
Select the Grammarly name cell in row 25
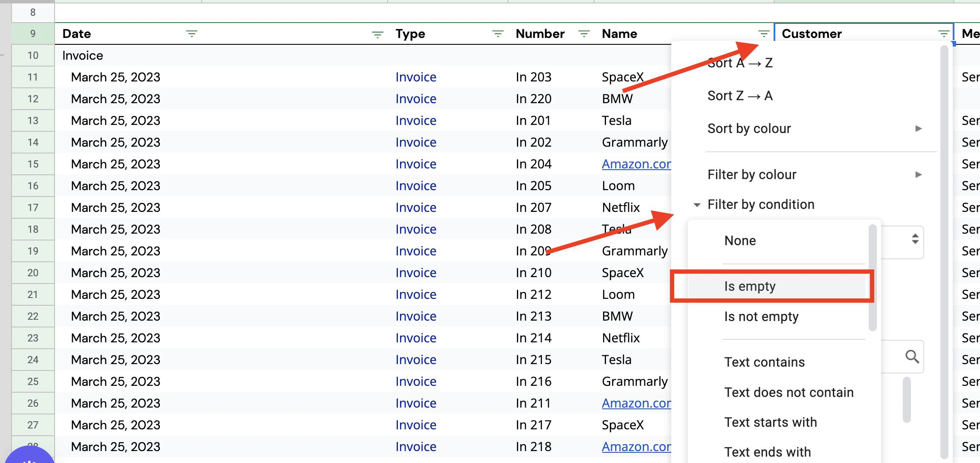pyautogui.click(x=635, y=382)
